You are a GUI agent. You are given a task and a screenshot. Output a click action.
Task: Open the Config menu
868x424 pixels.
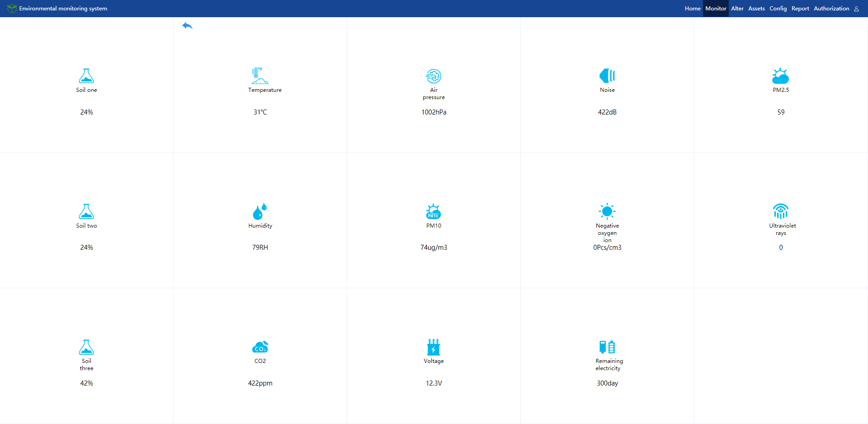tap(778, 9)
